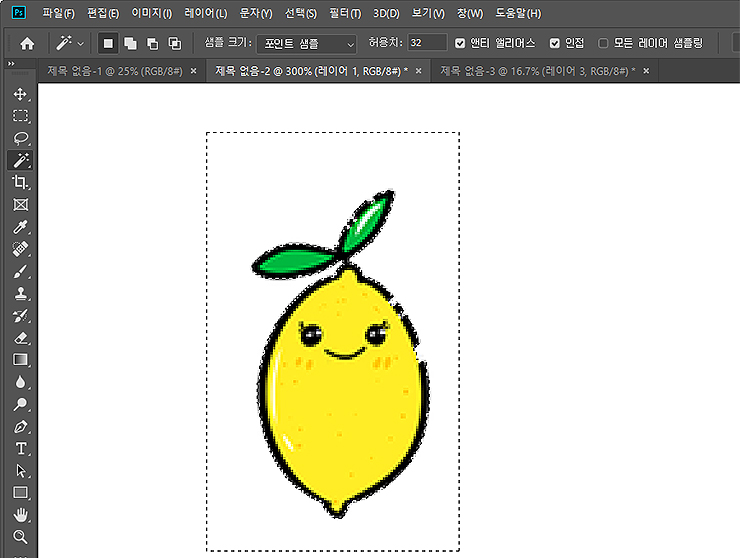The width and height of the screenshot is (740, 558).
Task: Select the Frame tool
Action: [x=20, y=204]
